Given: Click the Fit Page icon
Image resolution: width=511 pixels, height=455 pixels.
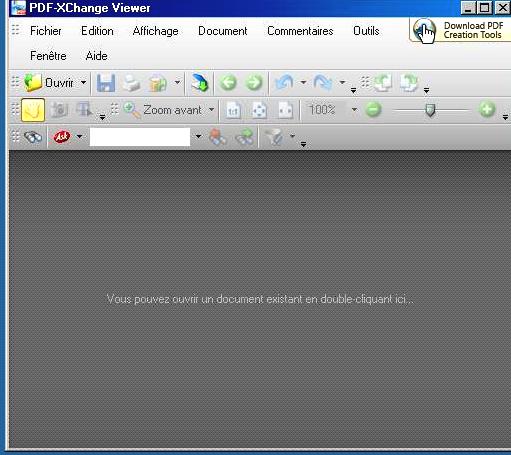Looking at the screenshot, I should (259, 110).
